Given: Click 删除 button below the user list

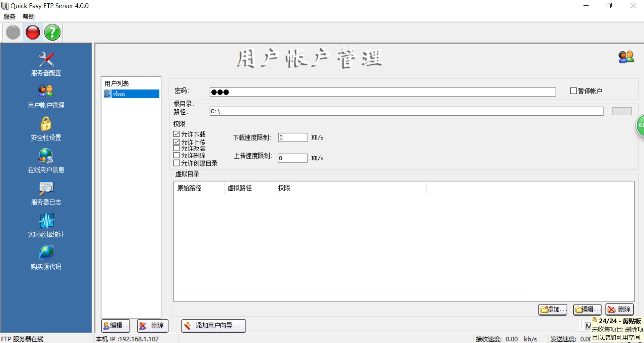Looking at the screenshot, I should [153, 326].
